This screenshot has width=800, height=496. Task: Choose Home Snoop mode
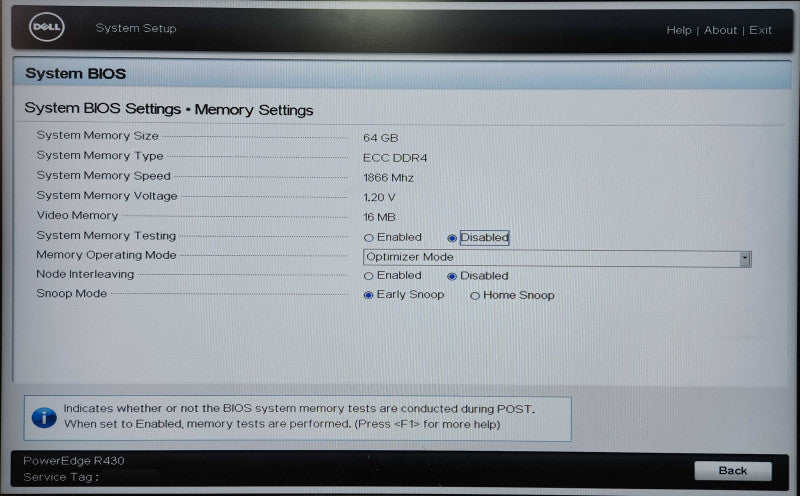click(x=474, y=295)
